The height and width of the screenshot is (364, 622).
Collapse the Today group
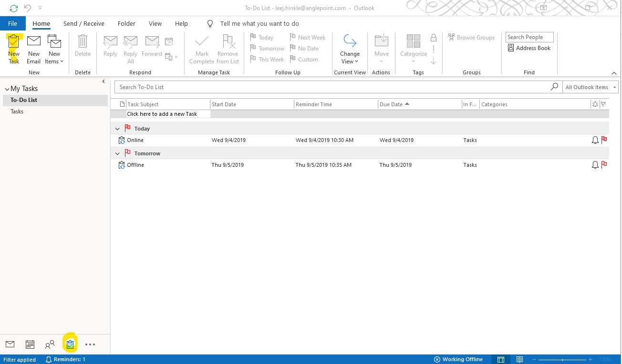[x=117, y=129]
